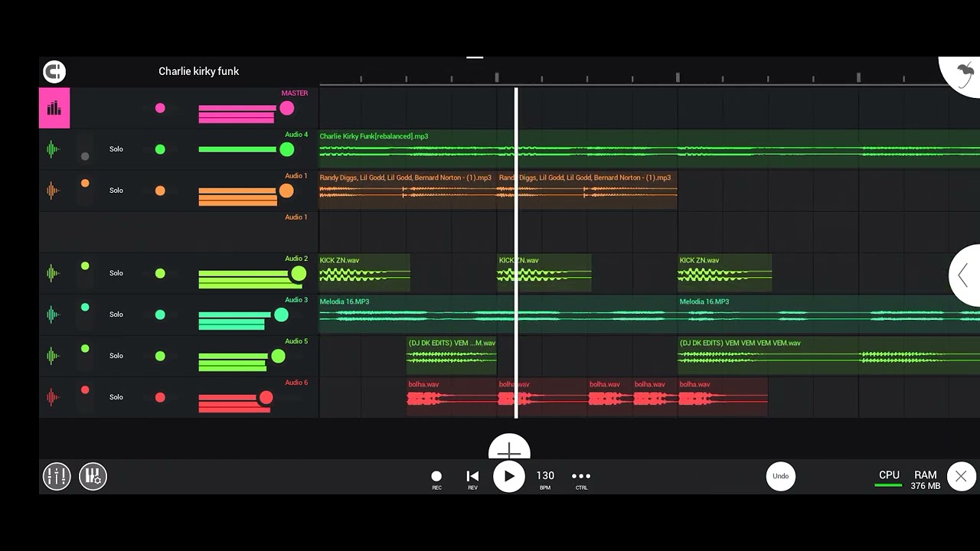The width and height of the screenshot is (980, 551).
Task: Select the second Melodia 16.MP3 clip
Action: click(828, 315)
